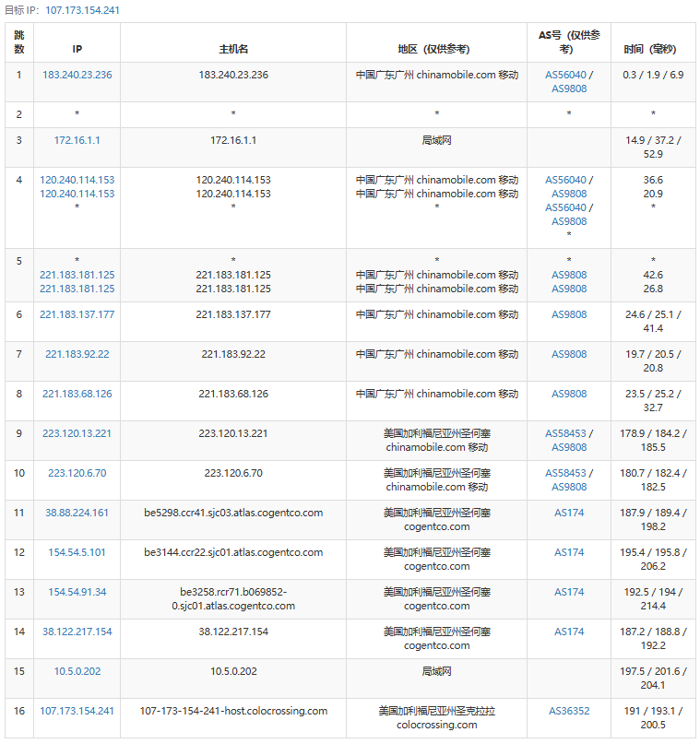Open the 38.122.217.154 IP link in hop 14

(x=77, y=632)
